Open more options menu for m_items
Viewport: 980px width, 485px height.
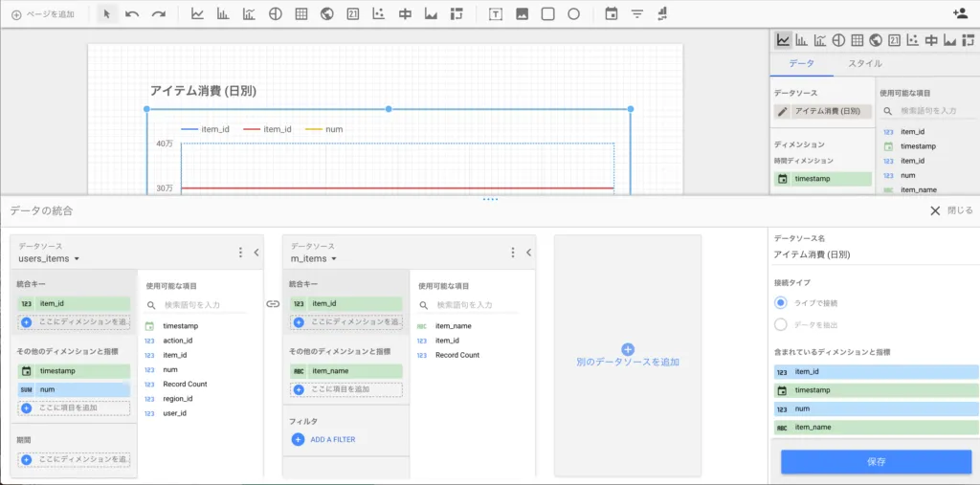(x=513, y=253)
